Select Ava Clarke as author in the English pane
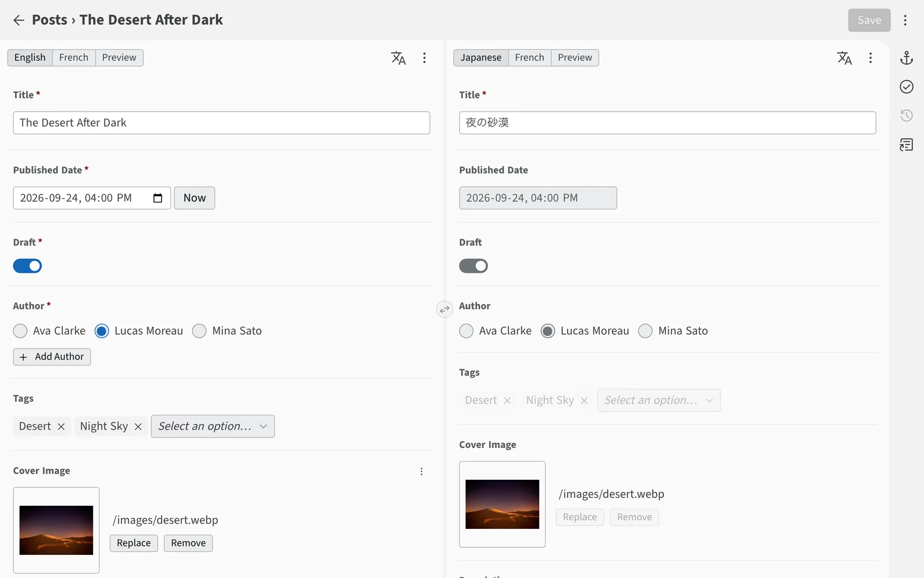924x578 pixels. [x=20, y=331]
